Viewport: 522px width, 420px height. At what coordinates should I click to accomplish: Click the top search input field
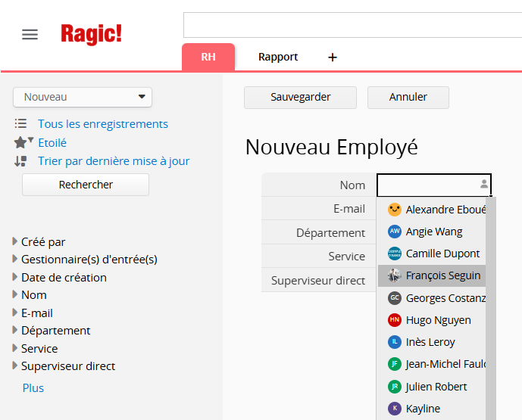(352, 25)
